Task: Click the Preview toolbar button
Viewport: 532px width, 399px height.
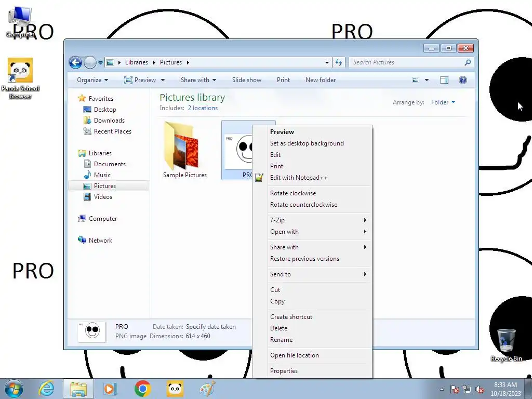Action: tap(140, 80)
